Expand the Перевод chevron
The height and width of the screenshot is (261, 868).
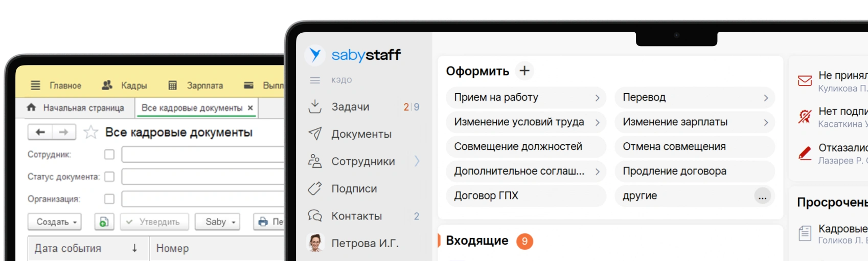pyautogui.click(x=766, y=98)
